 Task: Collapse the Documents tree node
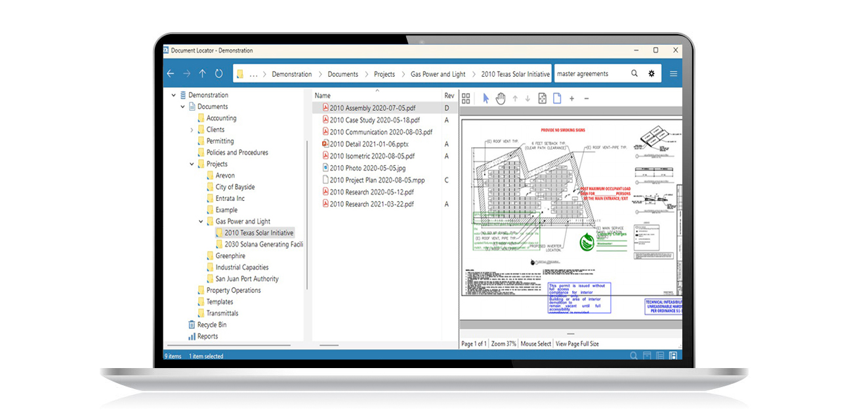[182, 106]
